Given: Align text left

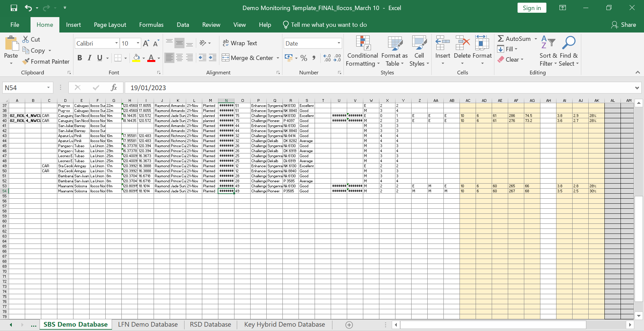Looking at the screenshot, I should coord(169,58).
